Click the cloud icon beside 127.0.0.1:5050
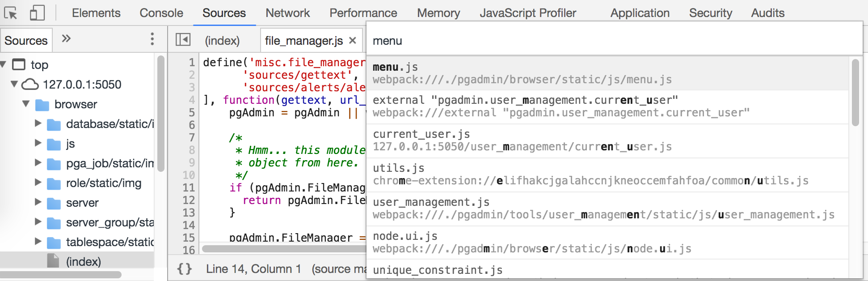868x281 pixels. point(30,84)
